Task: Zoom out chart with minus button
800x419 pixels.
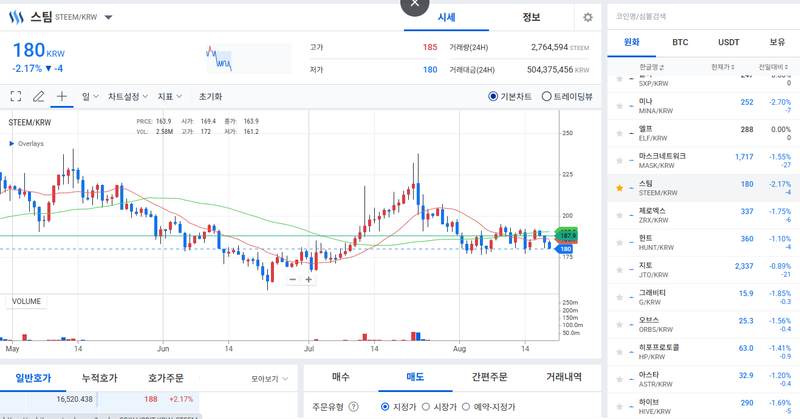Action: [x=292, y=279]
